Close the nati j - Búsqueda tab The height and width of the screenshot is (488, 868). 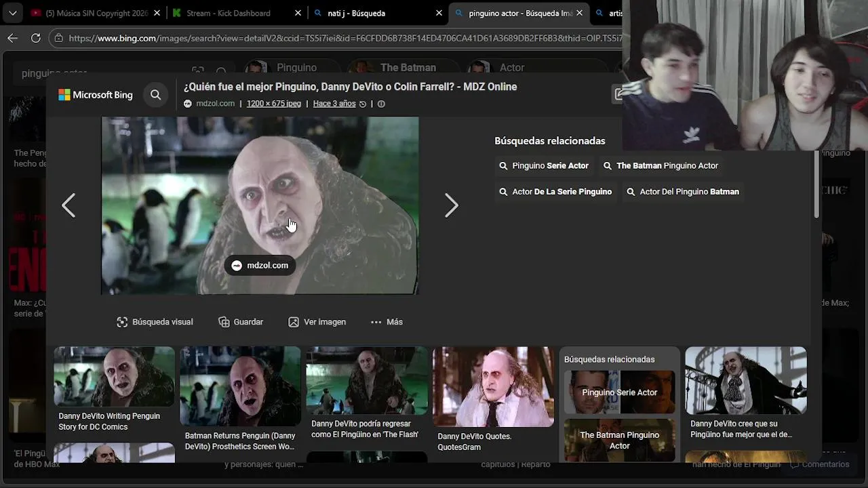(439, 13)
